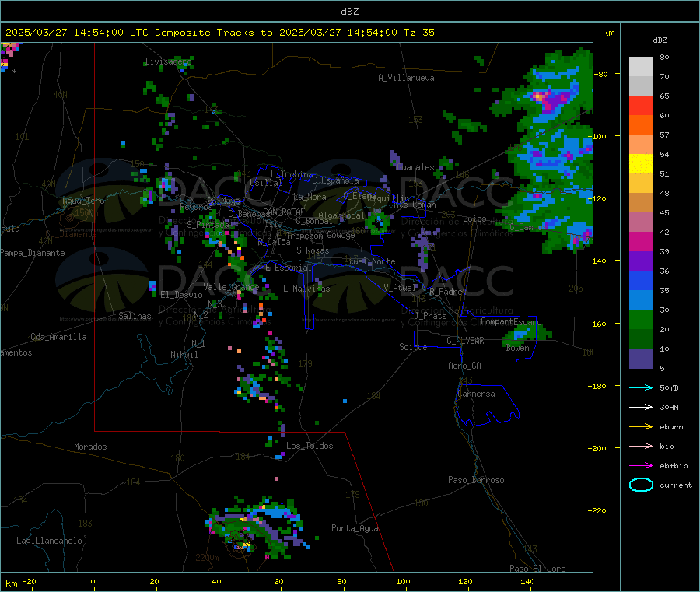Click the Carmensa map label
This screenshot has height=592, width=700.
pos(476,394)
